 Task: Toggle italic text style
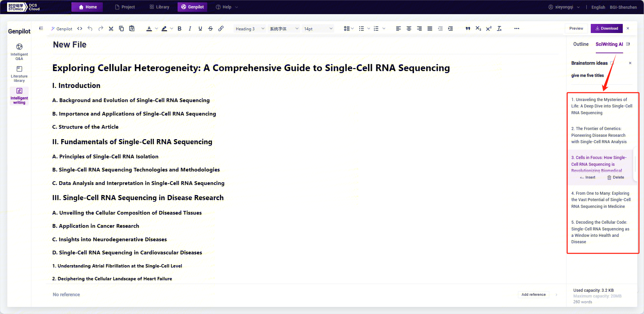pyautogui.click(x=190, y=29)
